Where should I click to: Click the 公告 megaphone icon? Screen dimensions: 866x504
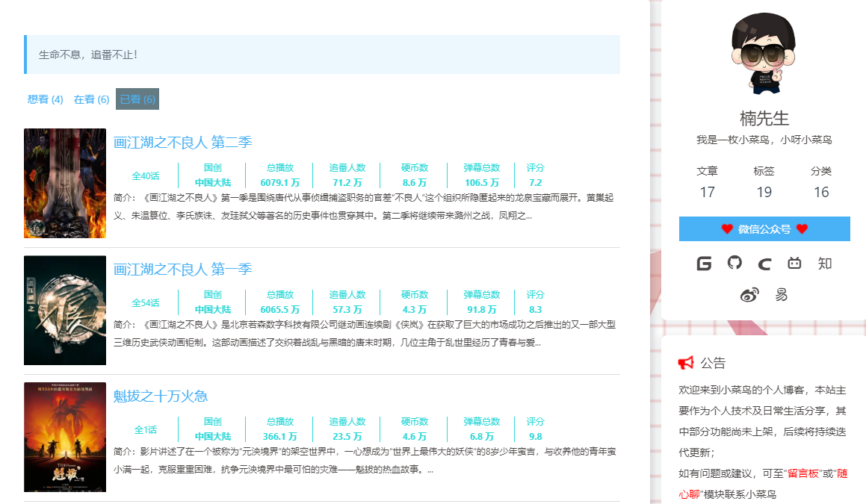click(686, 363)
